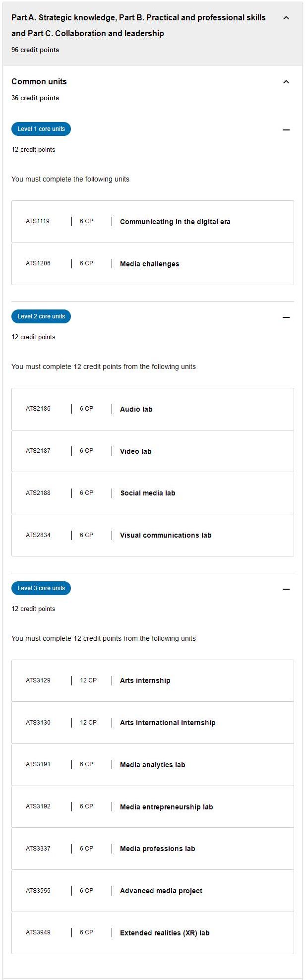Click the Level 3 core units badge
Image resolution: width=306 pixels, height=980 pixels.
point(41,588)
